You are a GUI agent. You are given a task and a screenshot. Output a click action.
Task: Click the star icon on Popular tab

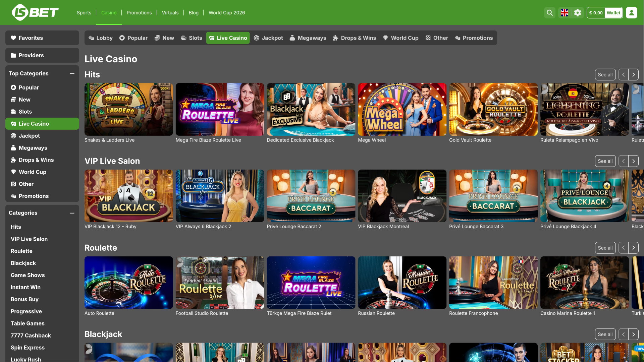pyautogui.click(x=122, y=38)
